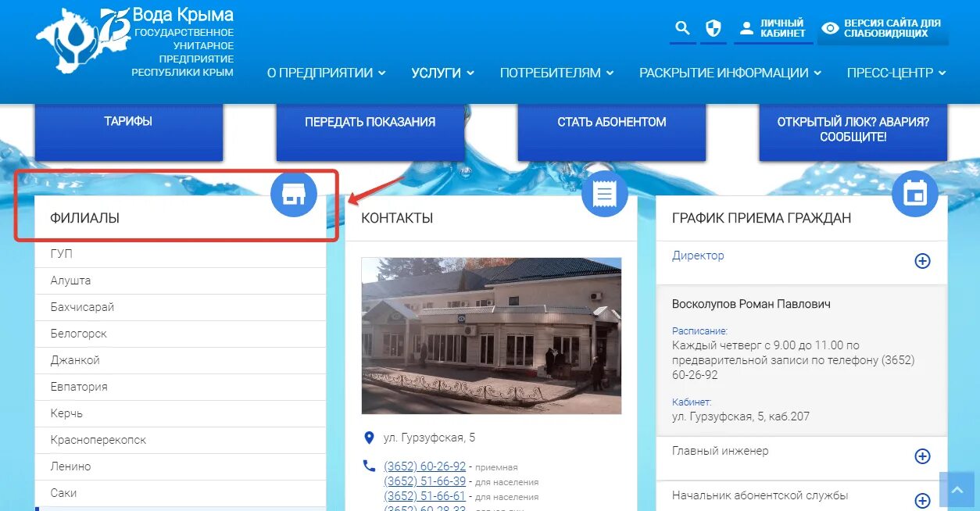Image resolution: width=980 pixels, height=511 pixels.
Task: Open Личный кабинет user account
Action: click(x=772, y=29)
